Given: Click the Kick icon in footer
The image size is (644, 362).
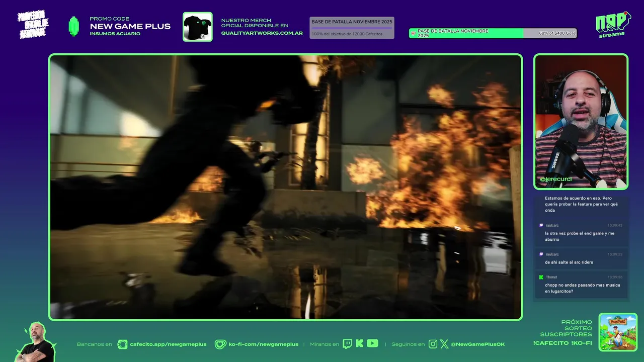Looking at the screenshot, I should click(x=360, y=343).
